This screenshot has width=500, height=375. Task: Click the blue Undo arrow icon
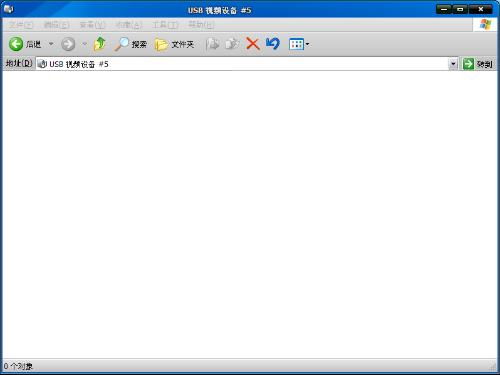click(273, 44)
